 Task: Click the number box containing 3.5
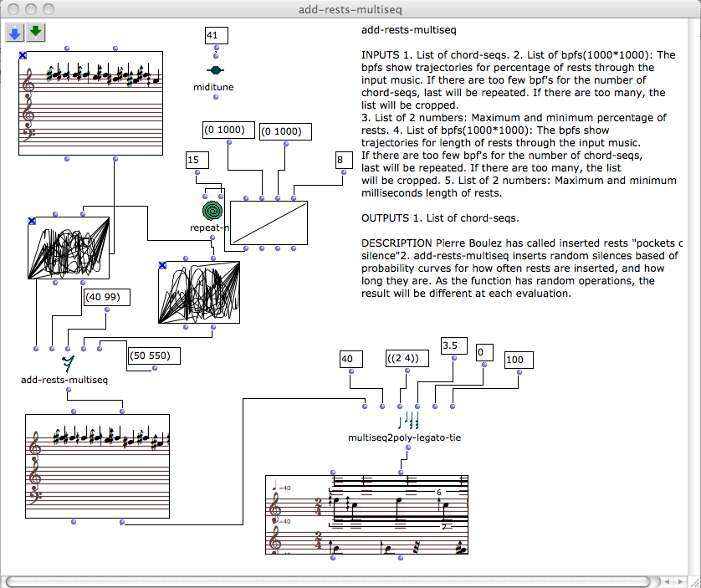click(x=453, y=345)
